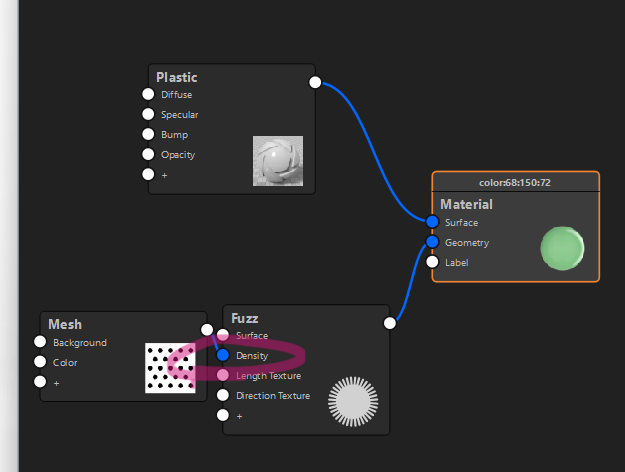Click the Length Texture socket on Fuzz
This screenshot has width=625, height=472.
tap(223, 375)
